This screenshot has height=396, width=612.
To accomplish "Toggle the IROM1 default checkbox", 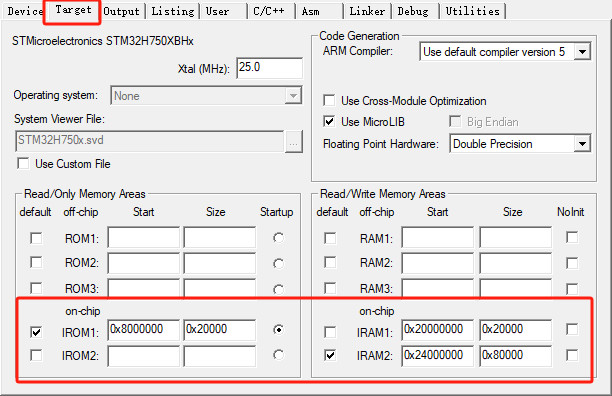I will point(36,332).
